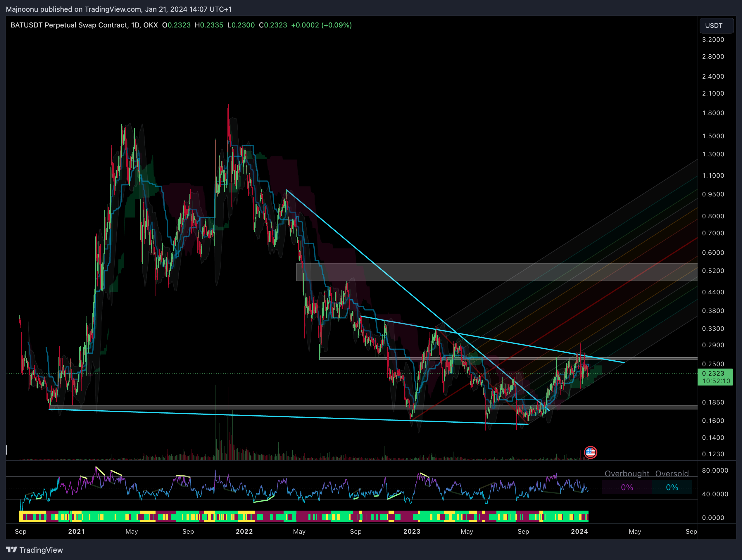Image resolution: width=742 pixels, height=560 pixels.
Task: Click the 0.8000 price axis label
Action: [x=713, y=216]
